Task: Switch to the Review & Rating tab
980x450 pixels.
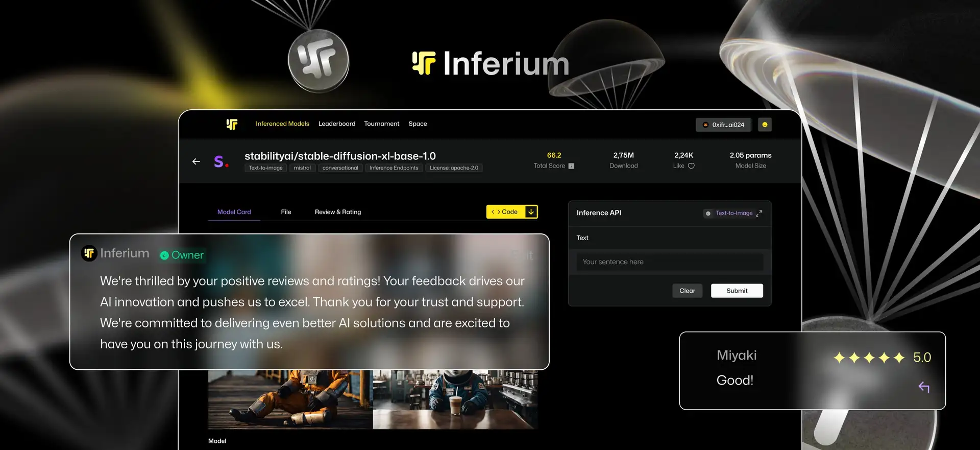Action: 337,212
